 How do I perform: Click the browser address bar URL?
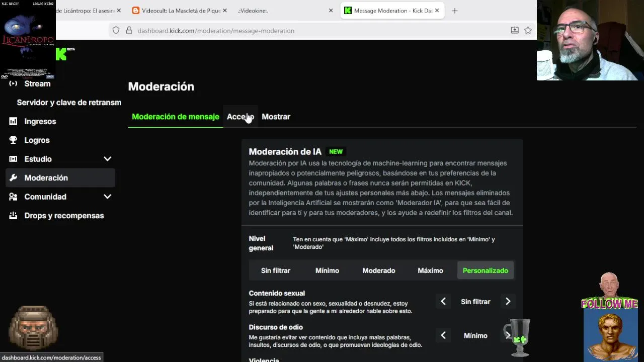click(x=216, y=31)
